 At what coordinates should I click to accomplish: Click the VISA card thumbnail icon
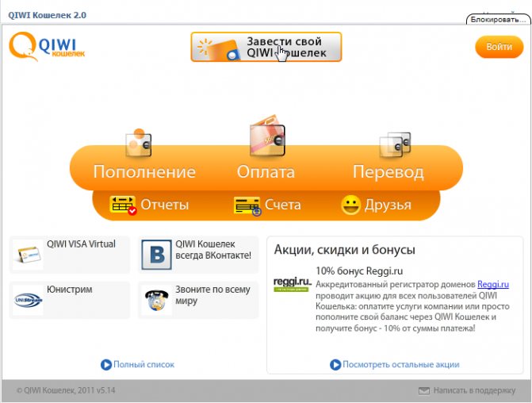[29, 255]
